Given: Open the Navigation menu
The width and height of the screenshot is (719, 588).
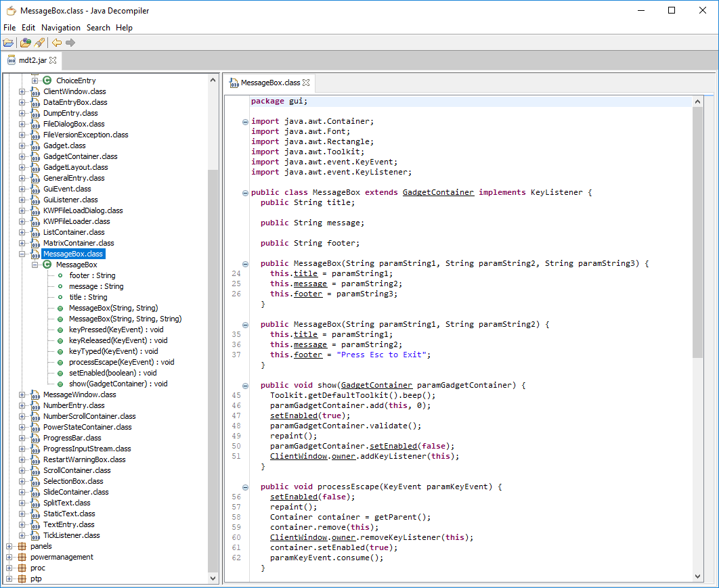Looking at the screenshot, I should pyautogui.click(x=60, y=28).
